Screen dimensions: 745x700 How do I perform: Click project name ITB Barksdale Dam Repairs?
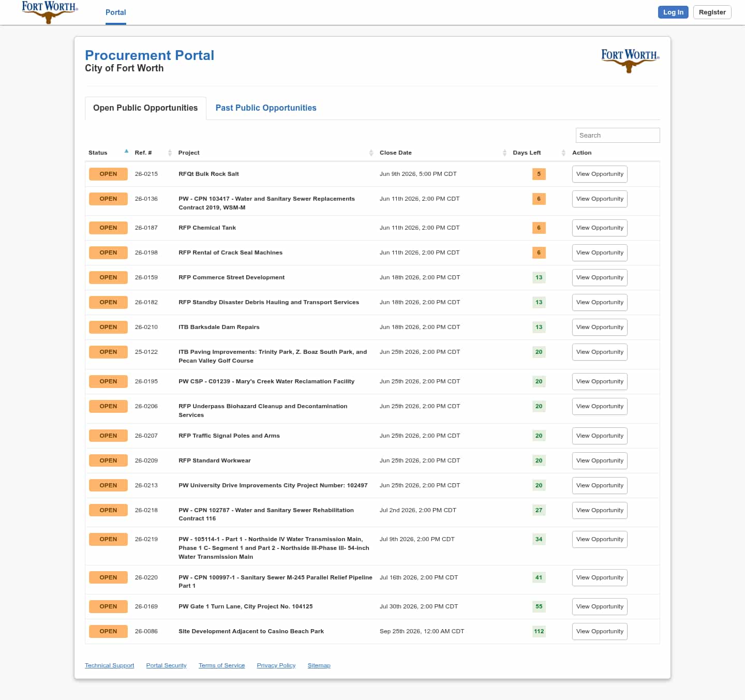tap(219, 327)
